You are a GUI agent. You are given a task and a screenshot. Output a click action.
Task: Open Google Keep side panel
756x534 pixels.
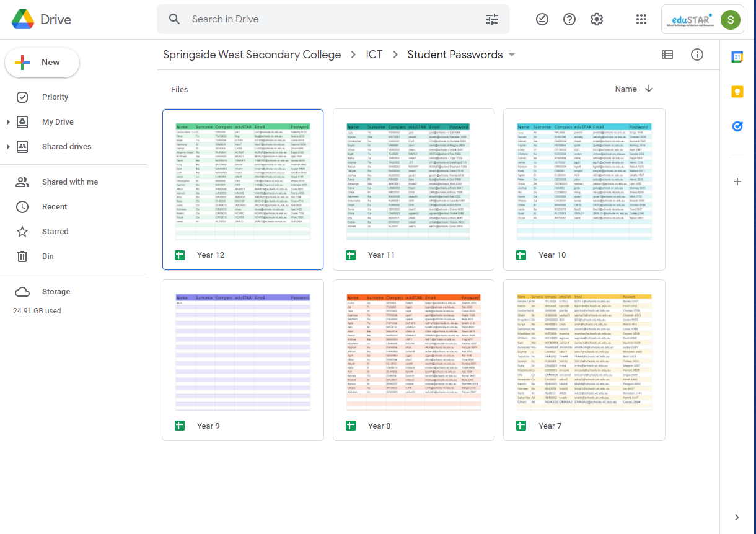pyautogui.click(x=737, y=92)
